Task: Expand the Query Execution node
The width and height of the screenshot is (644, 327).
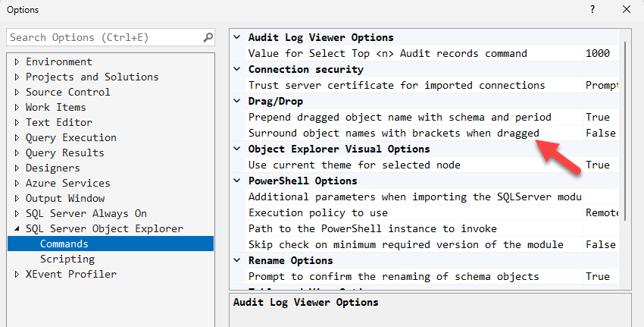Action: click(17, 138)
